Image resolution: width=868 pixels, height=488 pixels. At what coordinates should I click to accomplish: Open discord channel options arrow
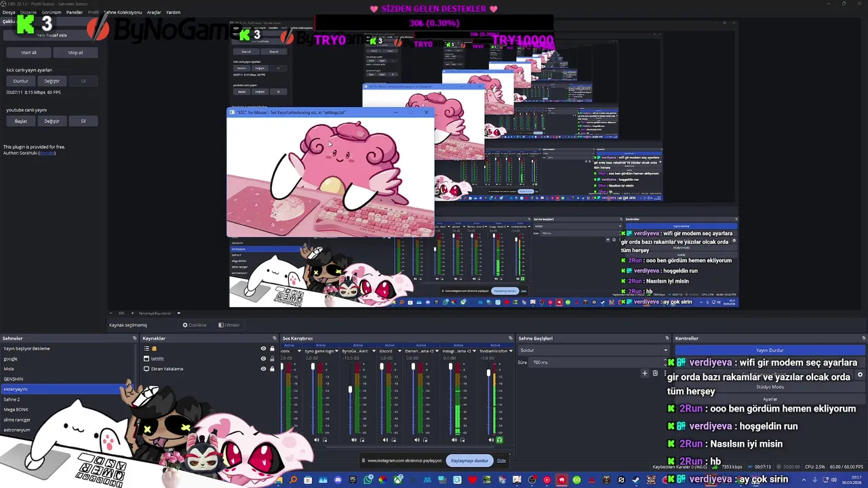click(x=399, y=351)
